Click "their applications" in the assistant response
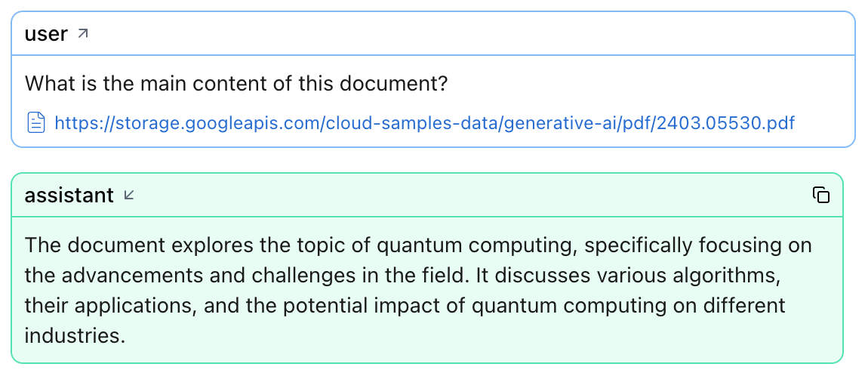868x376 pixels. 87,306
